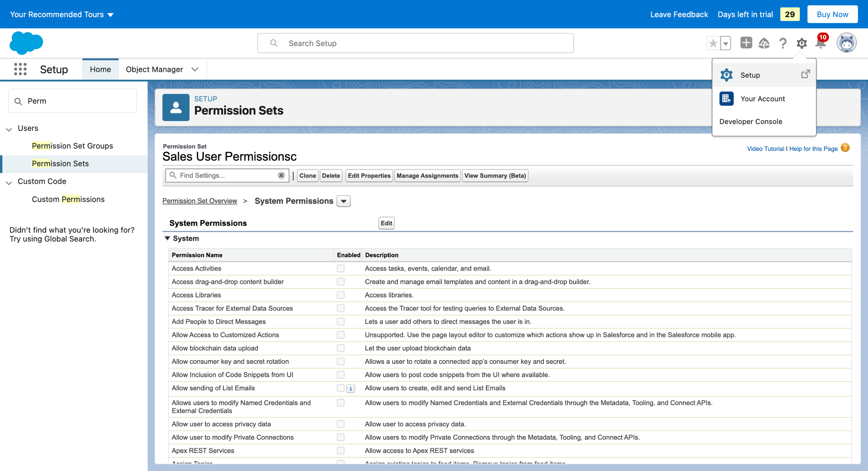Click the orange help circle icon

pyautogui.click(x=845, y=148)
